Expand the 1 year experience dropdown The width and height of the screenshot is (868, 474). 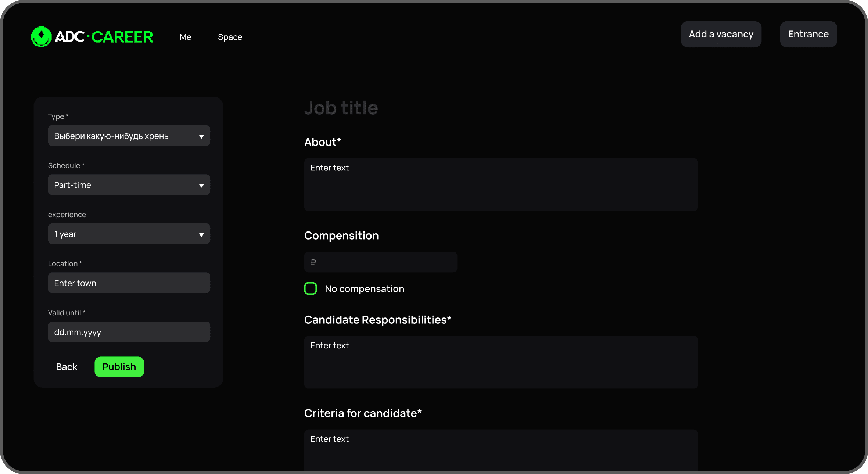click(125, 234)
